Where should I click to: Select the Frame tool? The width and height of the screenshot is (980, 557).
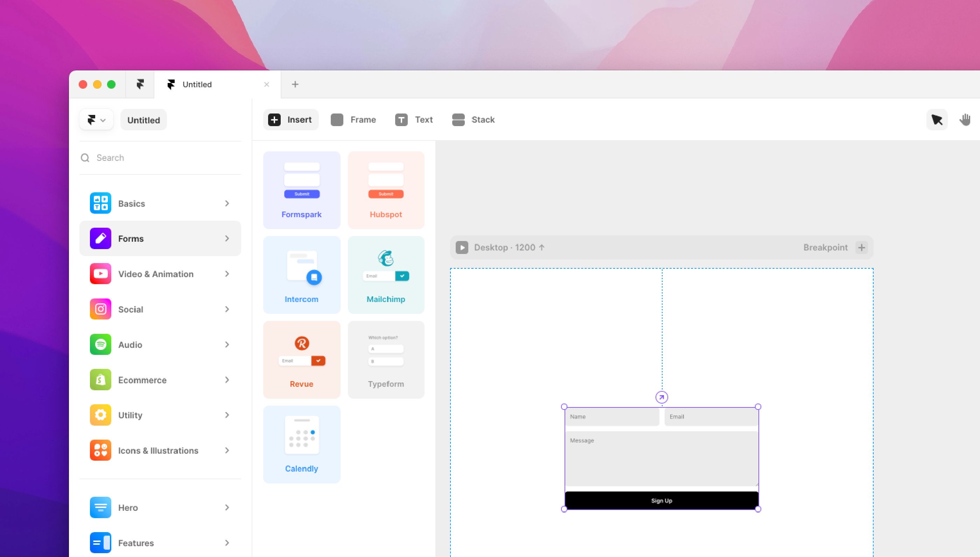(337, 120)
